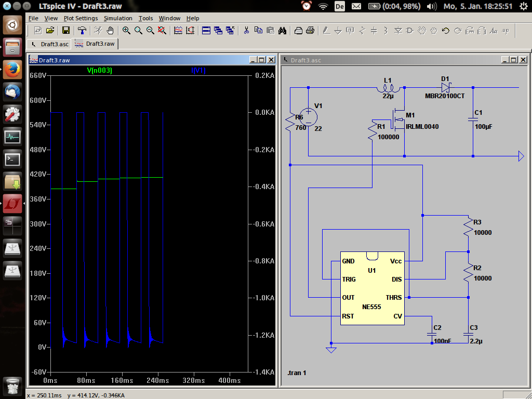Click the V(n003) trace label

99,70
